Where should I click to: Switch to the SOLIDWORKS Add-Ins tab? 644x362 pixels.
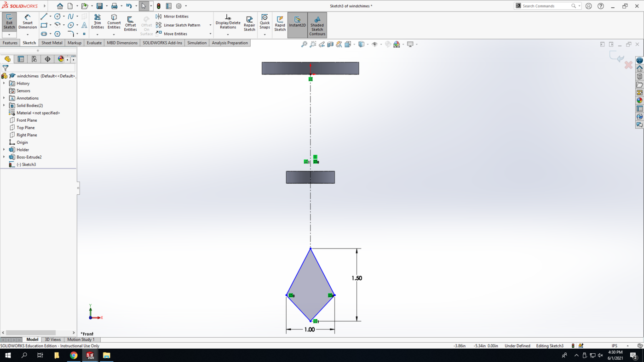click(x=162, y=43)
